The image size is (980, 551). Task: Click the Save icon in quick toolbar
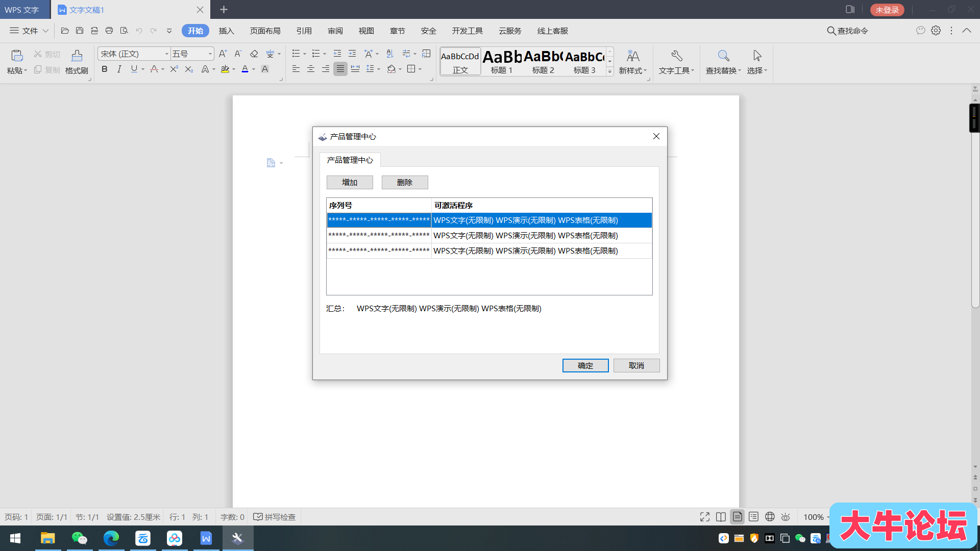(80, 31)
